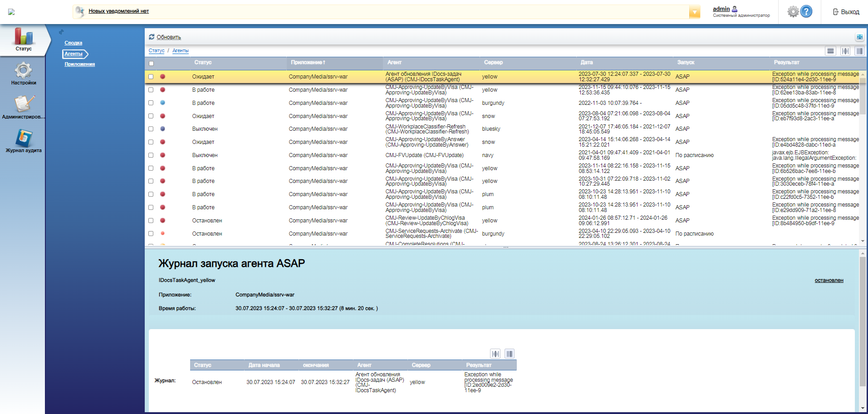Switch agents table to row list view
Screen dimensions: 868x414
[830, 51]
